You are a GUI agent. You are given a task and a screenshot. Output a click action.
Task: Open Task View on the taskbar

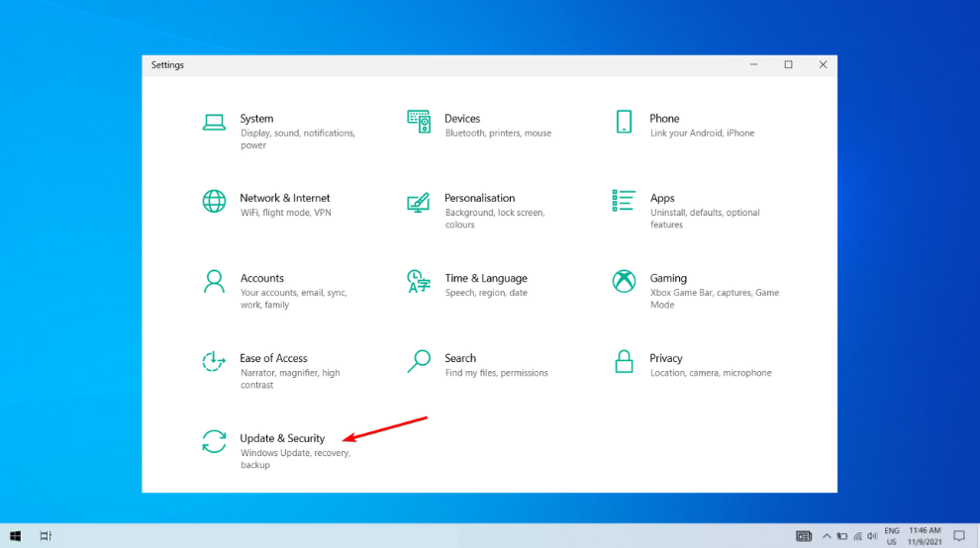click(x=46, y=535)
